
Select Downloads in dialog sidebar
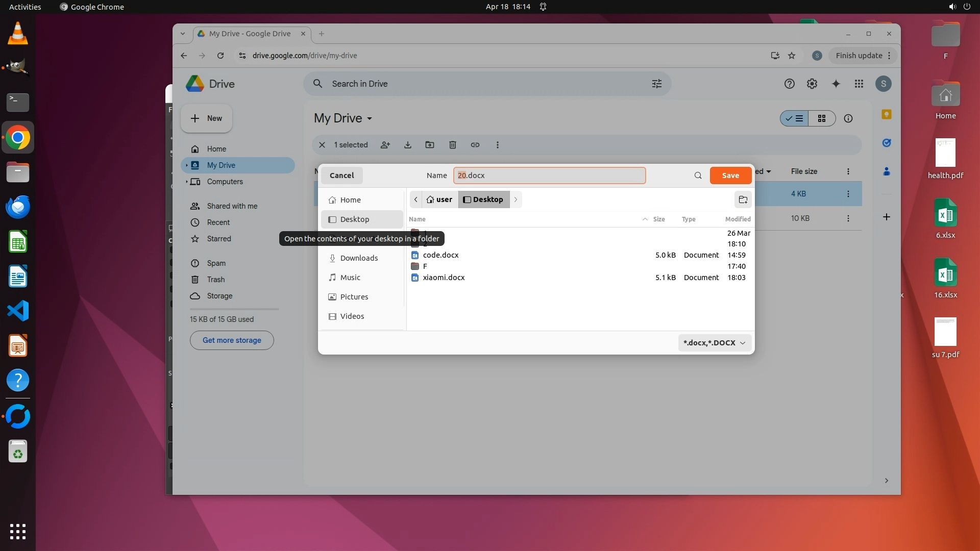point(359,258)
